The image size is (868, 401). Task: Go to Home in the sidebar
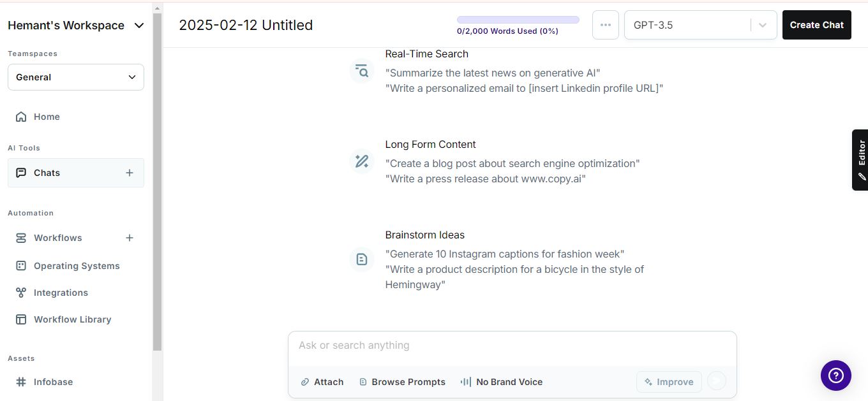[x=47, y=117]
